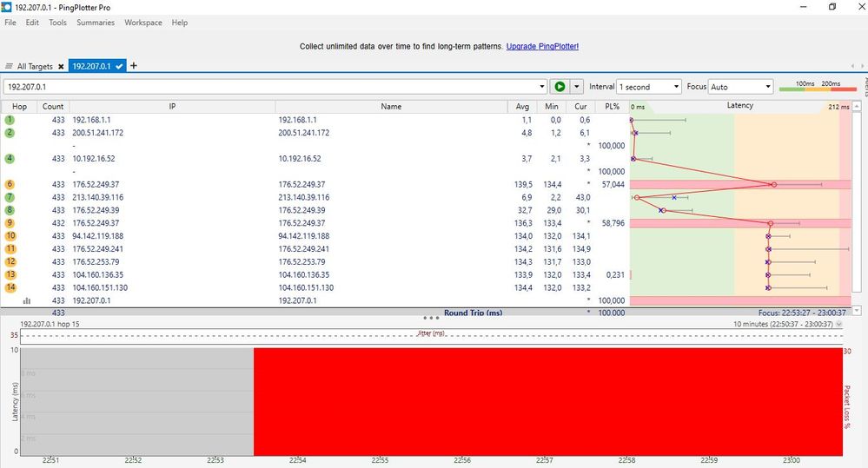Open the Workspace menu
The height and width of the screenshot is (468, 868).
142,23
